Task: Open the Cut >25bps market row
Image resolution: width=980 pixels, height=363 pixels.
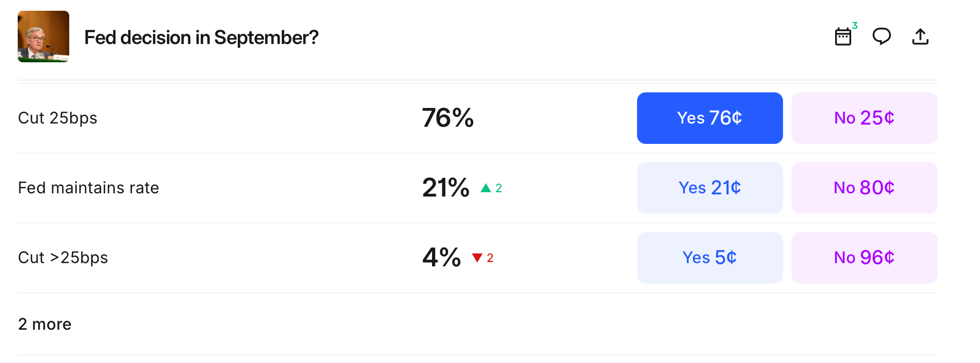Action: [63, 258]
